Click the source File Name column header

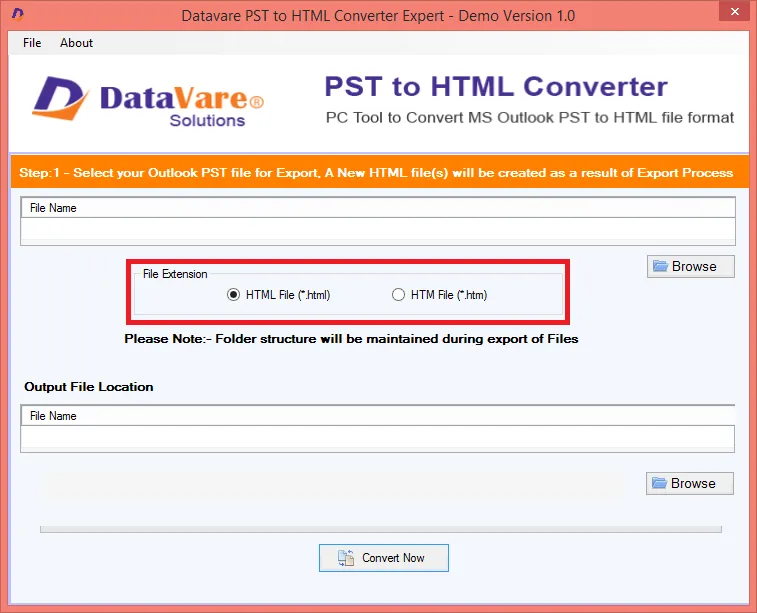coord(378,208)
